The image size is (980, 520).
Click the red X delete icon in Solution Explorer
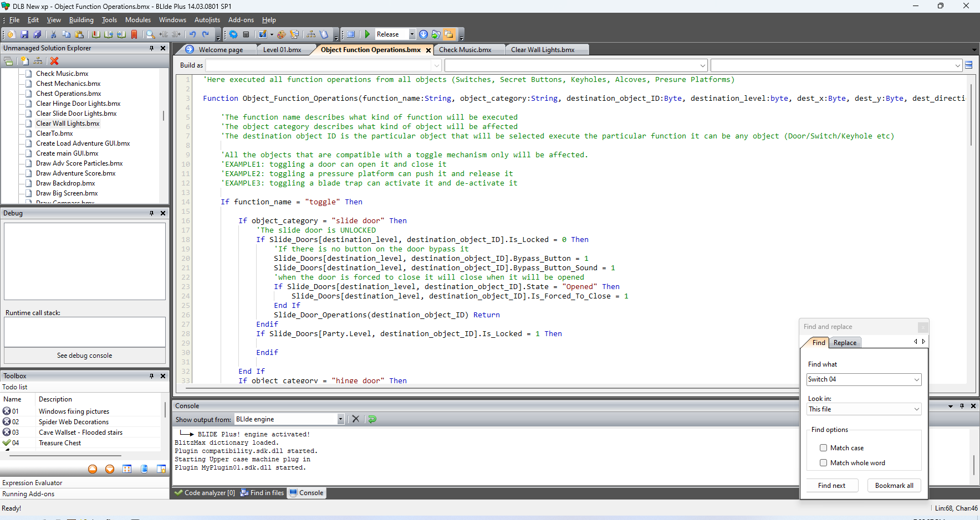coord(54,61)
